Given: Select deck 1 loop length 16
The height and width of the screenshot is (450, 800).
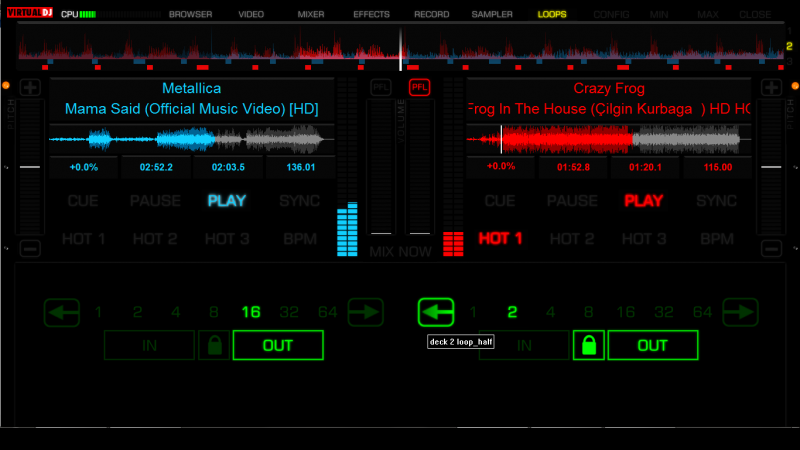Looking at the screenshot, I should 251,312.
